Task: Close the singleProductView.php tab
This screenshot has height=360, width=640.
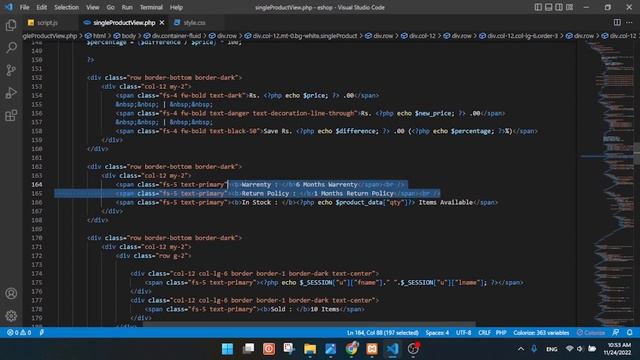Action: tap(162, 23)
